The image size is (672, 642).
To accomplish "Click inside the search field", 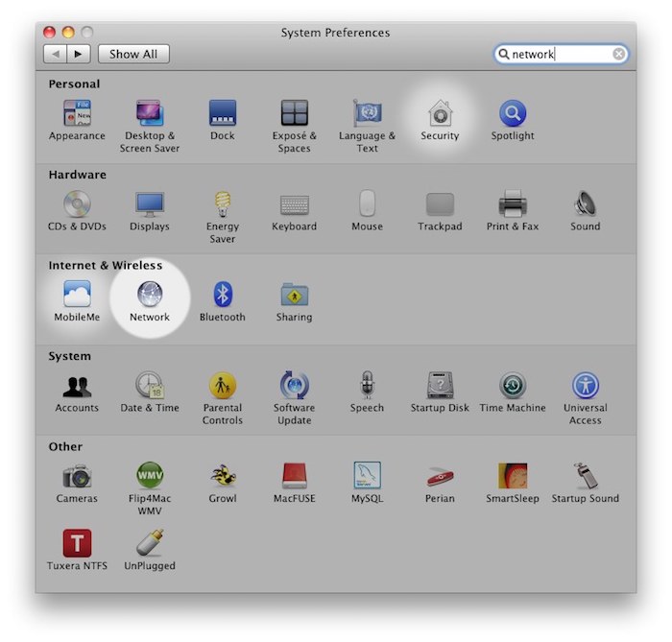I will (x=557, y=55).
